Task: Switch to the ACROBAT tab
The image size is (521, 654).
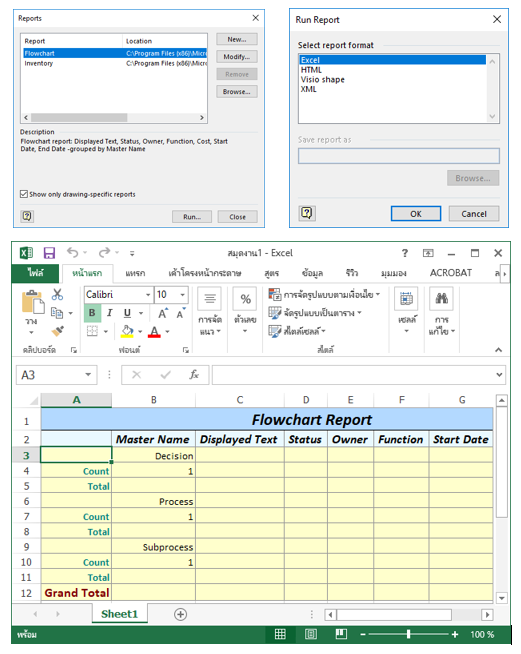Action: (x=451, y=273)
